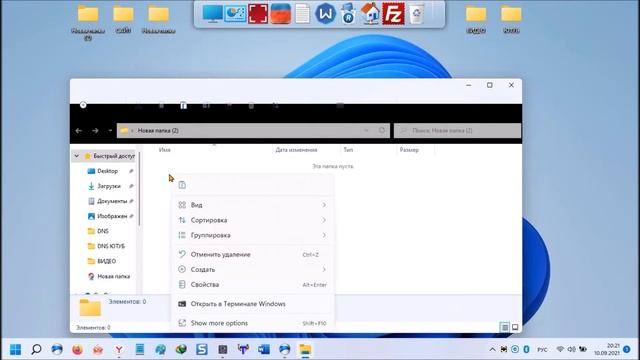Launch Firefox from the taskbar
Screen dimensions: 640x360
point(77,349)
